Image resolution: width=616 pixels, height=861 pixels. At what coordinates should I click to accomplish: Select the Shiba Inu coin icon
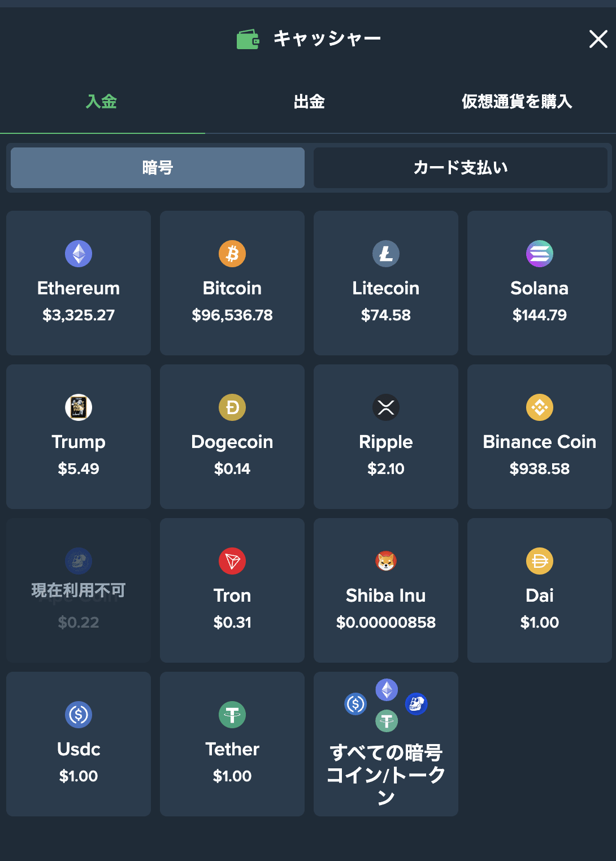tap(386, 561)
